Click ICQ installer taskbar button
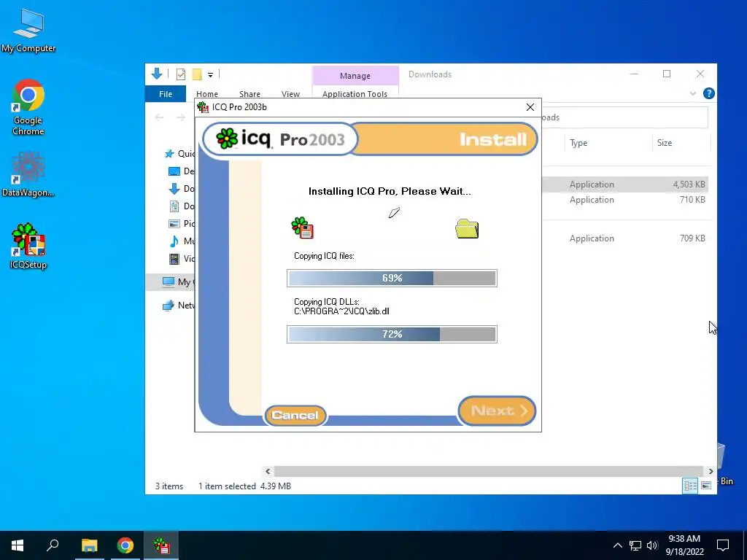The height and width of the screenshot is (560, 747). 161,545
